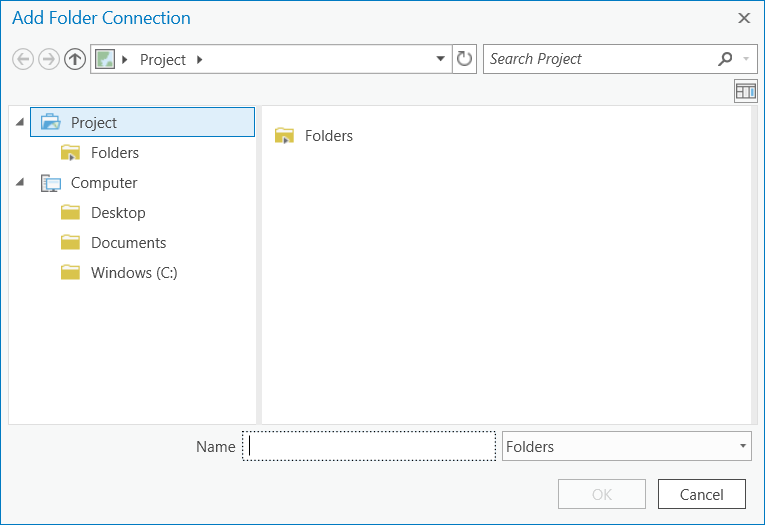The height and width of the screenshot is (525, 765).
Task: Click inside the Name text field
Action: pos(370,446)
